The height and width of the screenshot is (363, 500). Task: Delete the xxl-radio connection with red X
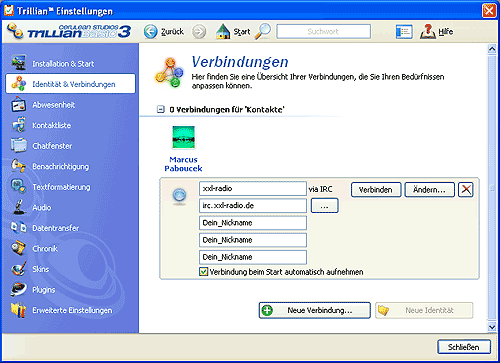pos(466,190)
